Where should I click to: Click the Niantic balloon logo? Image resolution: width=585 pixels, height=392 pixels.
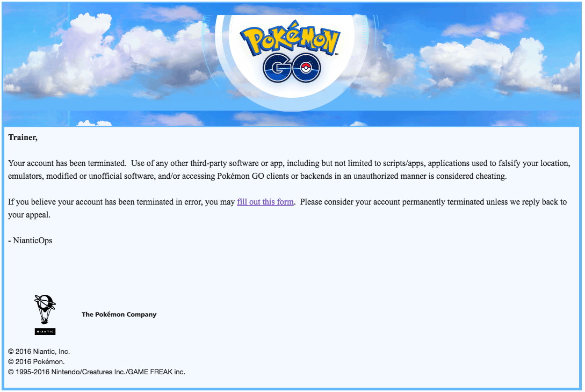(x=45, y=315)
